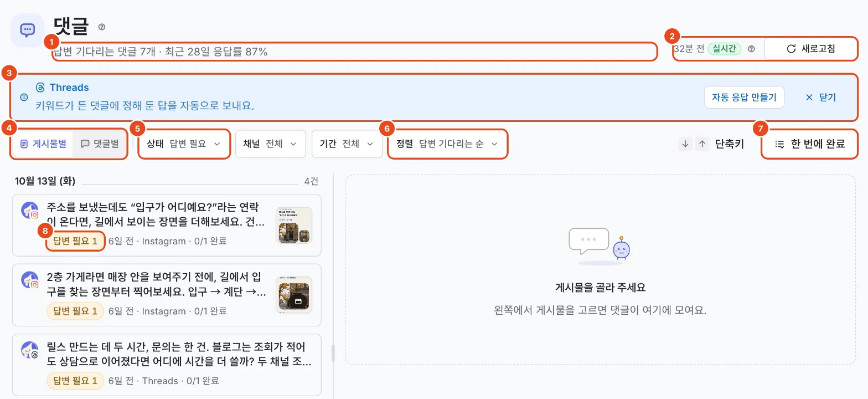Viewport: 868px width, 399px height.
Task: Click the 10월 13일 (화) date header
Action: coord(45,181)
